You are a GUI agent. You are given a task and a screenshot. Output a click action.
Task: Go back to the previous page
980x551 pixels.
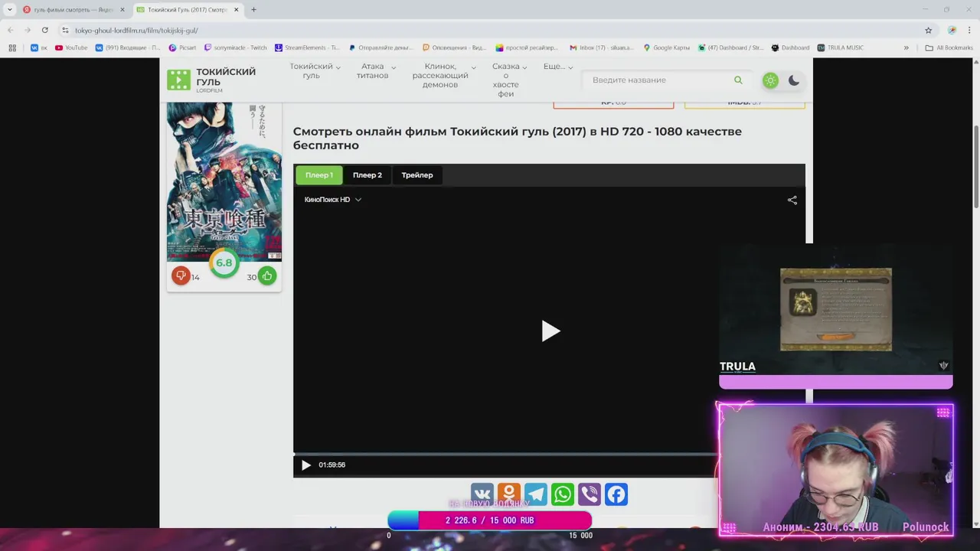tap(10, 30)
